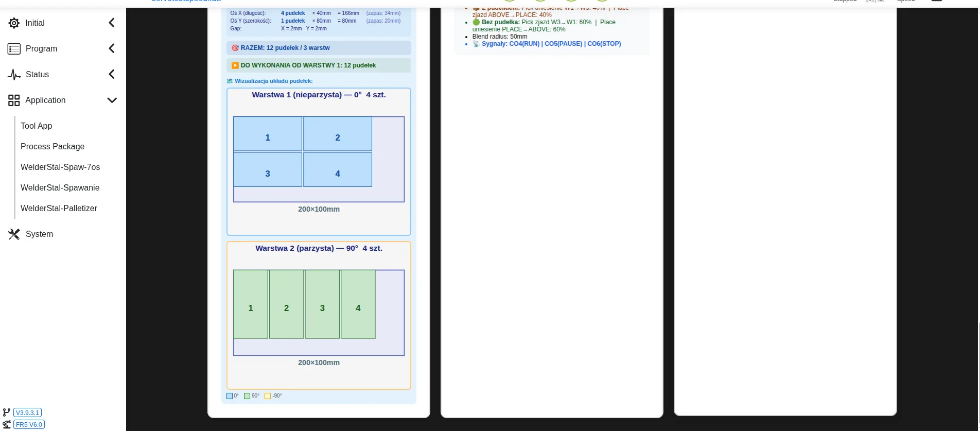Select box 3 in Warstwa 2 layout
This screenshot has width=980, height=431.
(322, 304)
